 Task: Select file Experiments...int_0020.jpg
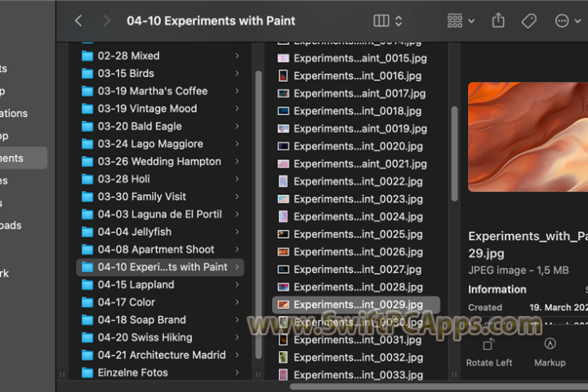pos(356,147)
